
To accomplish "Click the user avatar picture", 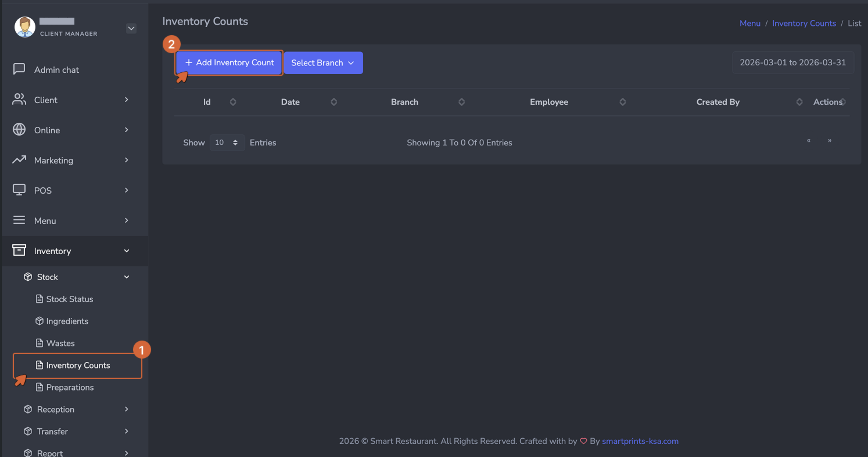I will [25, 27].
